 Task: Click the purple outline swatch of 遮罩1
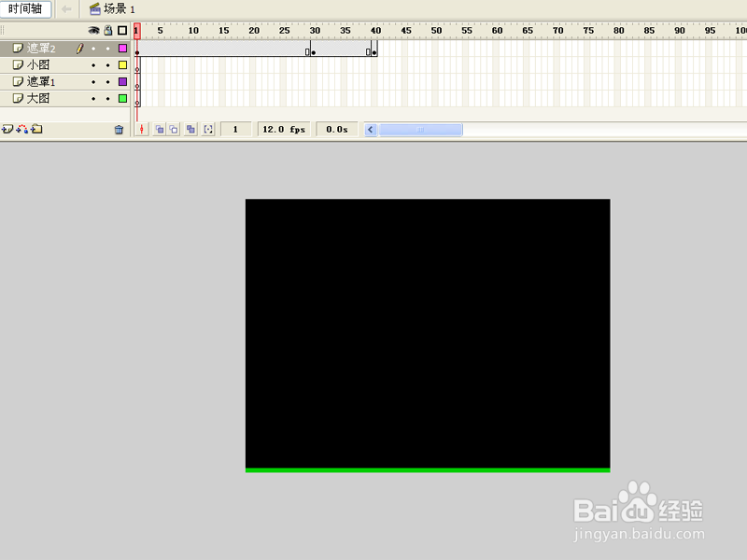pos(123,81)
